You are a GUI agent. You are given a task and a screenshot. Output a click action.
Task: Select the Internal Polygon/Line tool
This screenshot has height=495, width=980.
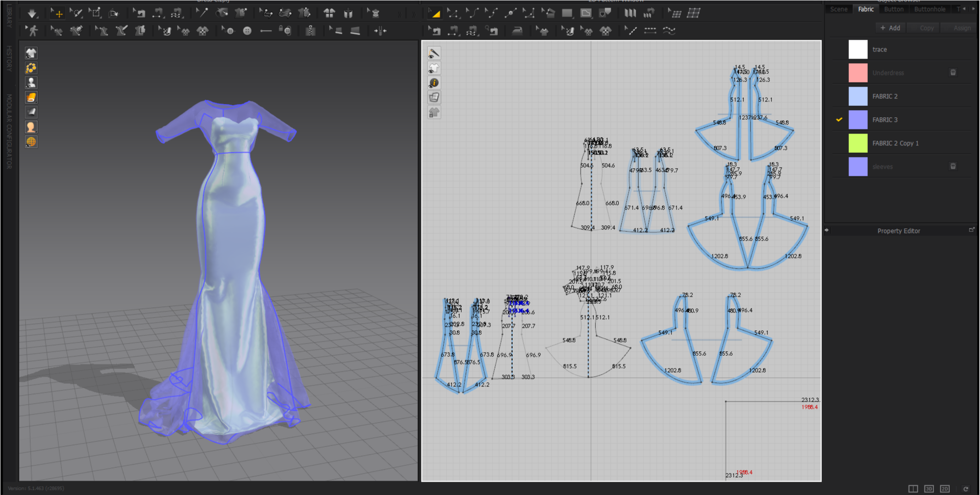586,14
